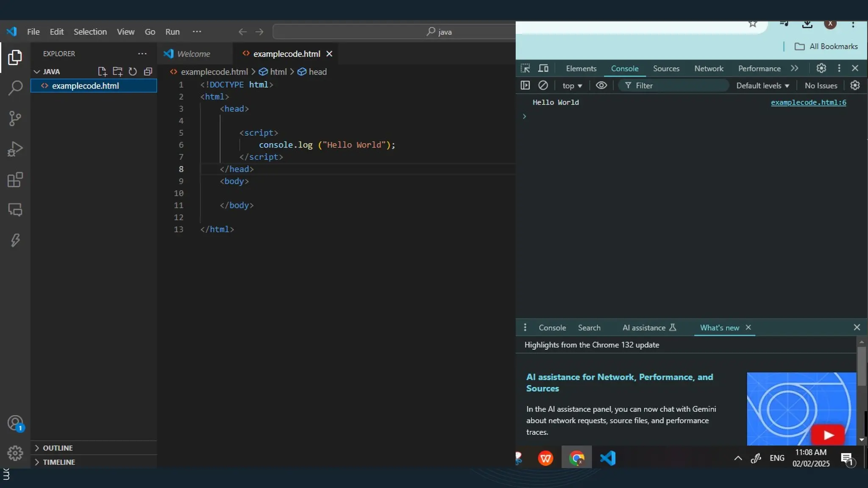The height and width of the screenshot is (488, 868).
Task: Toggle the device toolbar in DevTools
Action: (543, 68)
